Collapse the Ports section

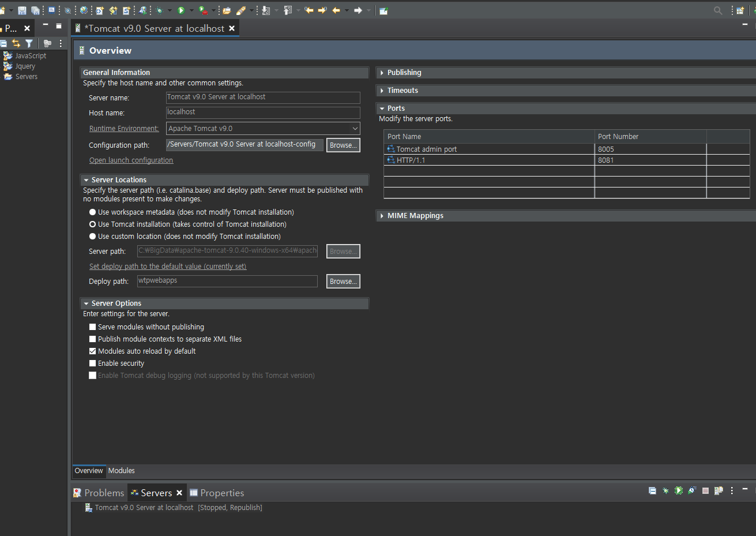[x=382, y=108]
